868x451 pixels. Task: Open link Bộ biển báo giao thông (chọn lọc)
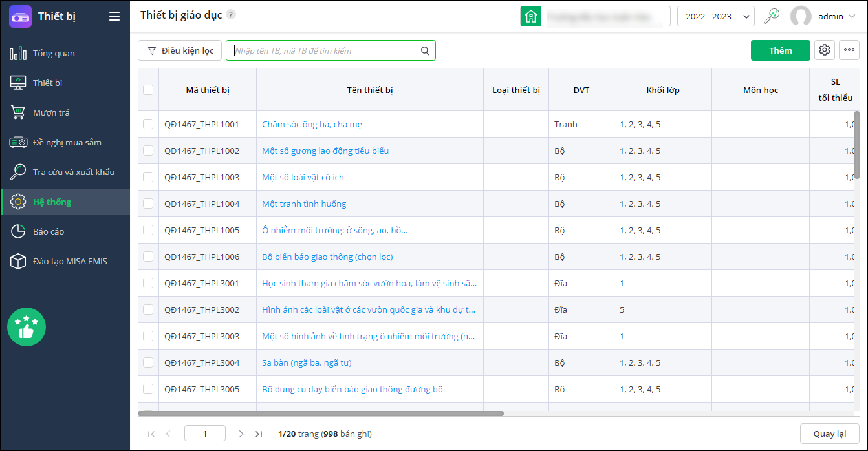tap(327, 257)
